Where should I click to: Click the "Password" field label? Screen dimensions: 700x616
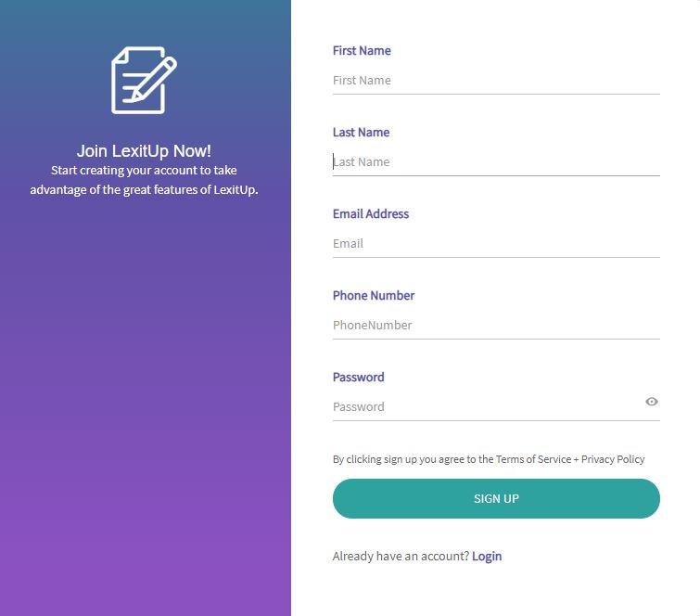(358, 378)
